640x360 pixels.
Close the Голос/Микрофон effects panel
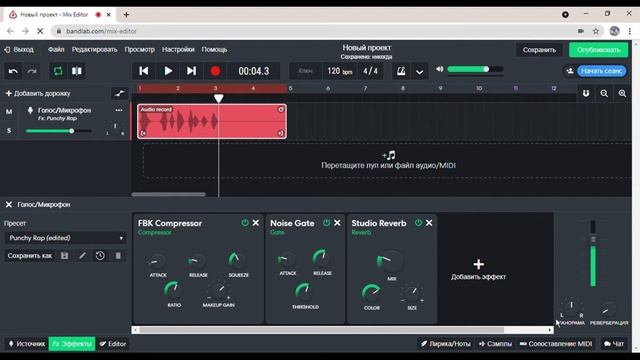pos(9,204)
